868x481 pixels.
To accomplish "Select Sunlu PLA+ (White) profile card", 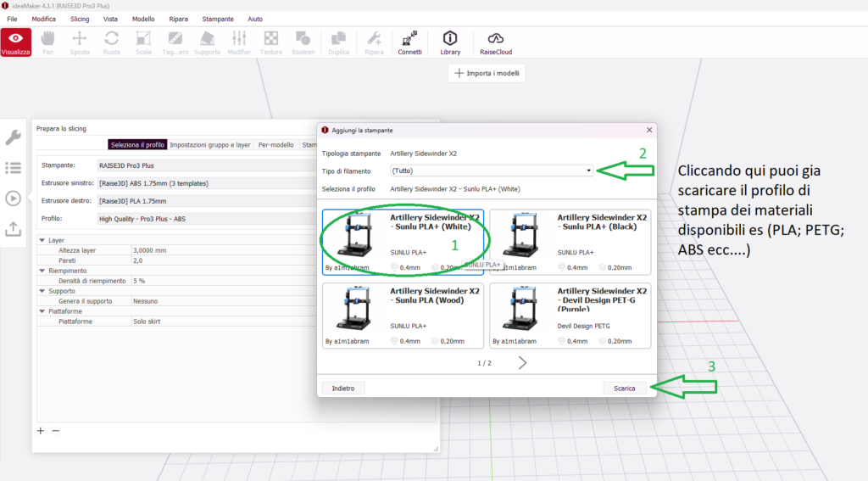I will click(x=403, y=242).
